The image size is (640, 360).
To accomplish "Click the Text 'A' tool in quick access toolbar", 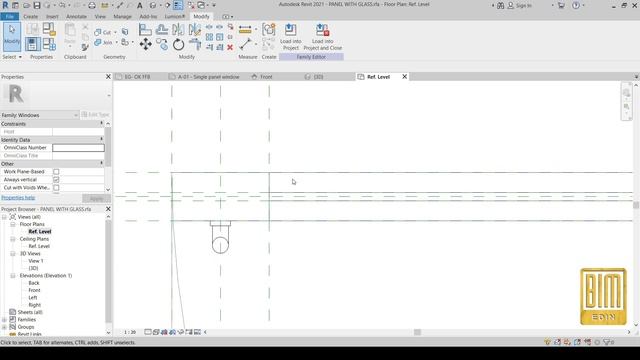I will [140, 5].
